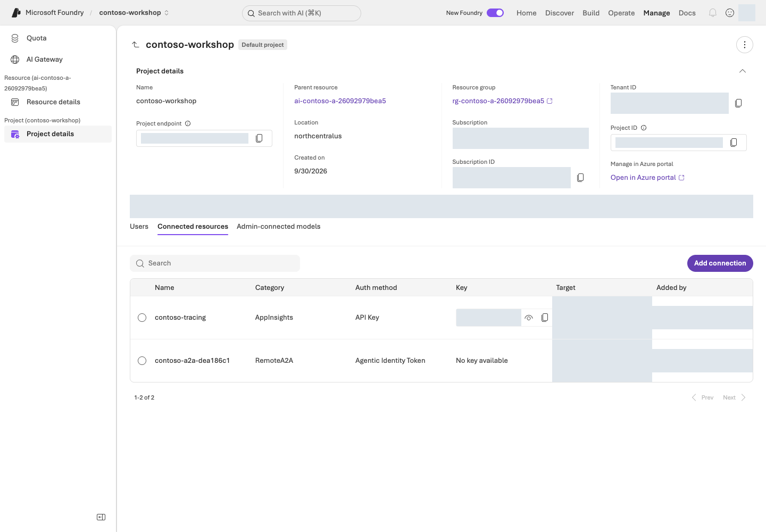Reveal the contoso-tracing key with eye icon
This screenshot has height=532, width=766.
[x=529, y=318]
